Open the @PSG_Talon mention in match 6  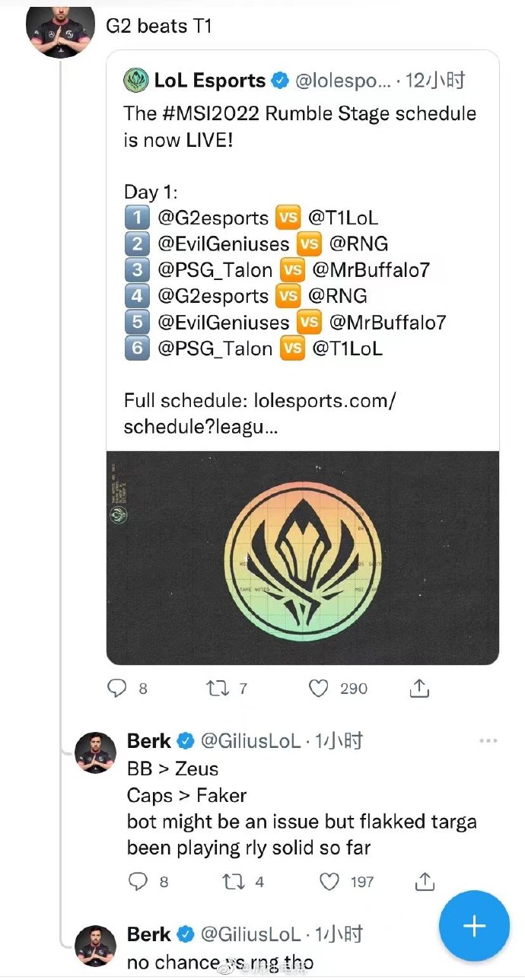pyautogui.click(x=215, y=348)
